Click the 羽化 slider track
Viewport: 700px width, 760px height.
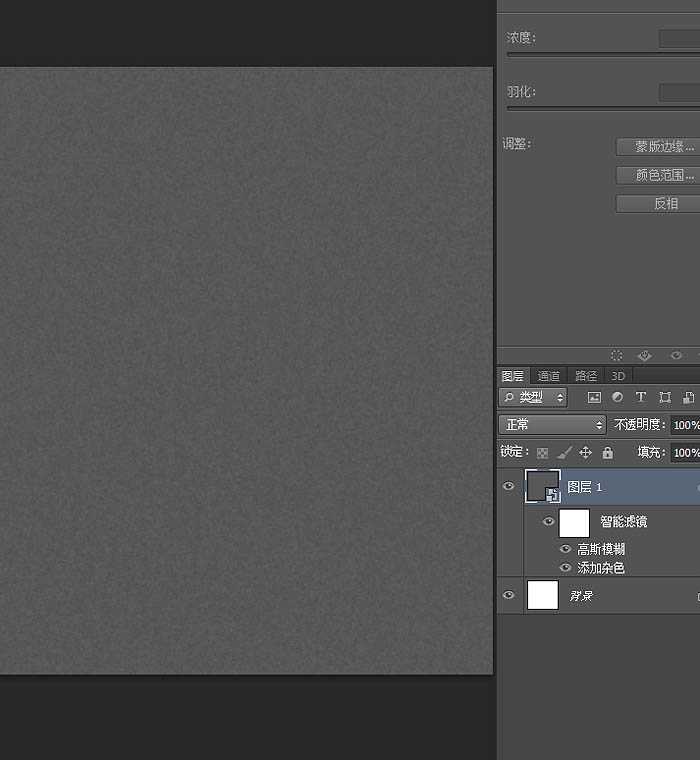coord(600,108)
